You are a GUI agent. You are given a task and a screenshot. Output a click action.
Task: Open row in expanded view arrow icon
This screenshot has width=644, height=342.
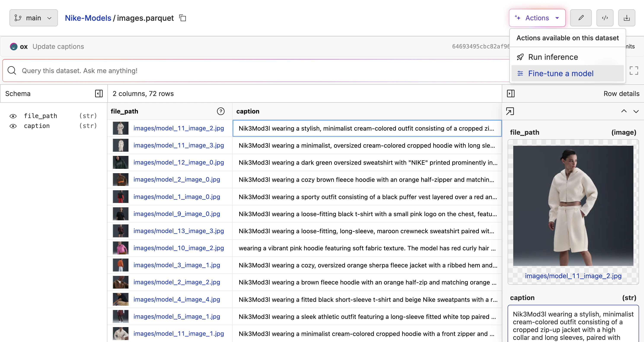(x=510, y=111)
